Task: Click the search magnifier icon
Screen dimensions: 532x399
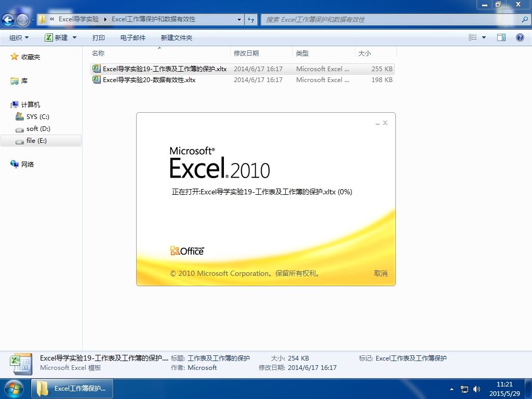Action: 525,19
